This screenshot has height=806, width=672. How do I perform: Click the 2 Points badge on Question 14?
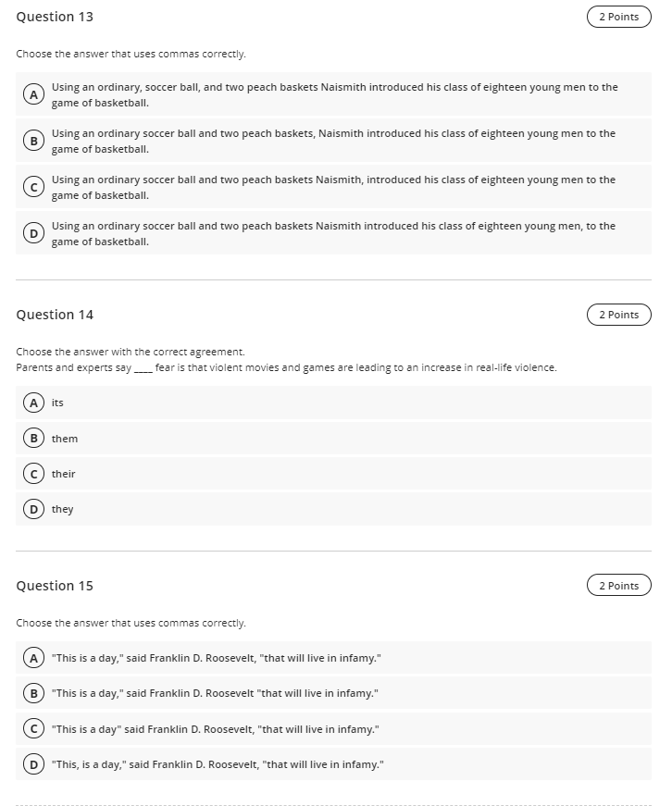coord(618,314)
